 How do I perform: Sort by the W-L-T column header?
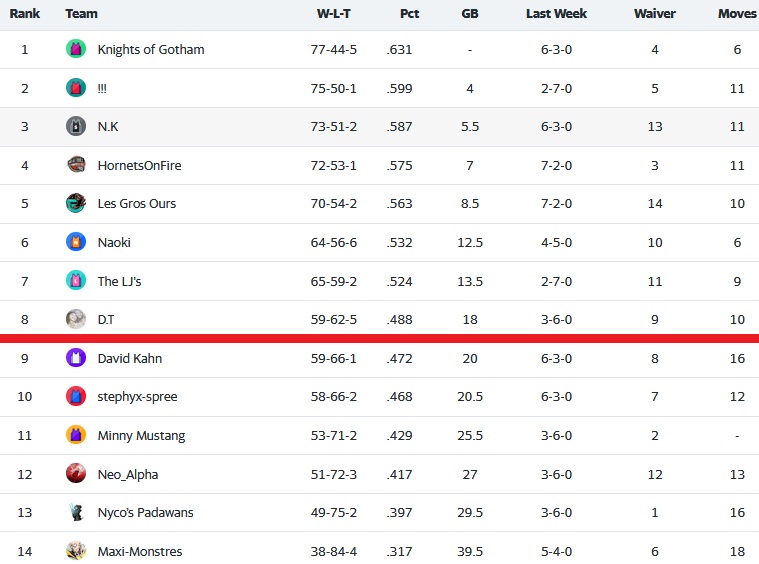click(x=334, y=14)
